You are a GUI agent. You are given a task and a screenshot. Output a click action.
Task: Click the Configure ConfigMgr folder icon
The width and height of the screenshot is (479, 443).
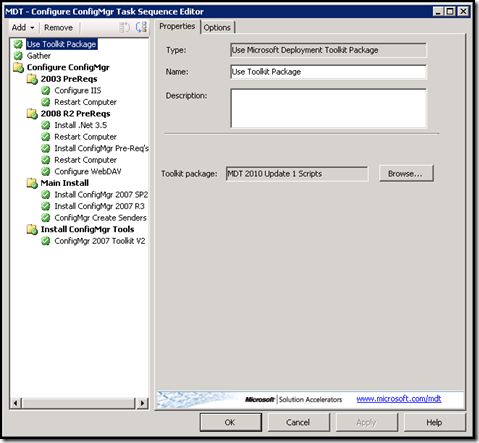18,67
